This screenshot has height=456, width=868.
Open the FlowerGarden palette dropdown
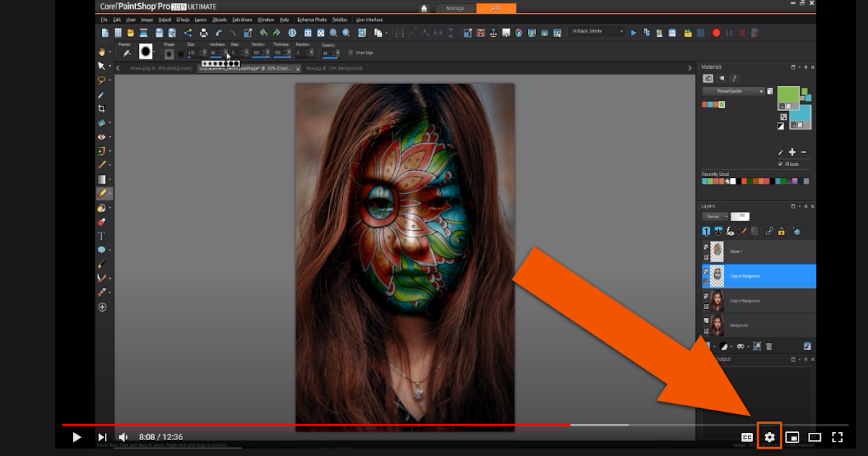click(761, 92)
